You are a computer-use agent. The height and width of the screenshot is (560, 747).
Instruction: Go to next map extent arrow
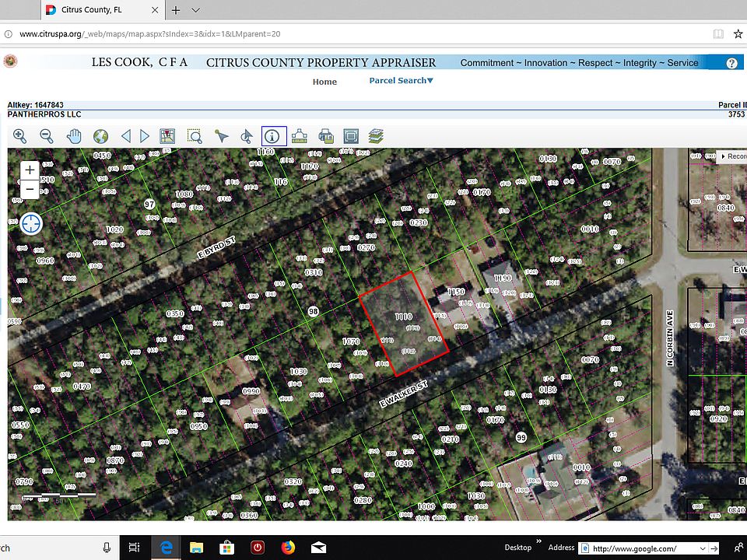[x=145, y=136]
